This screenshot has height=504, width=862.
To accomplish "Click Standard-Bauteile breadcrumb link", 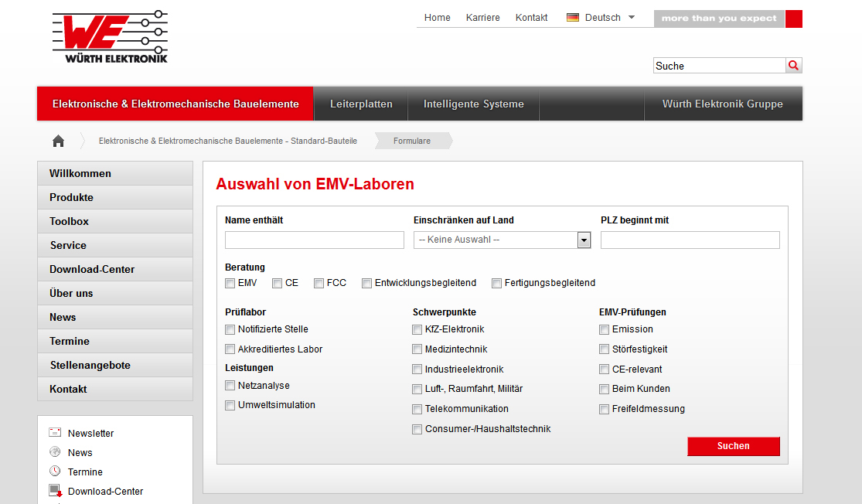I will click(227, 141).
